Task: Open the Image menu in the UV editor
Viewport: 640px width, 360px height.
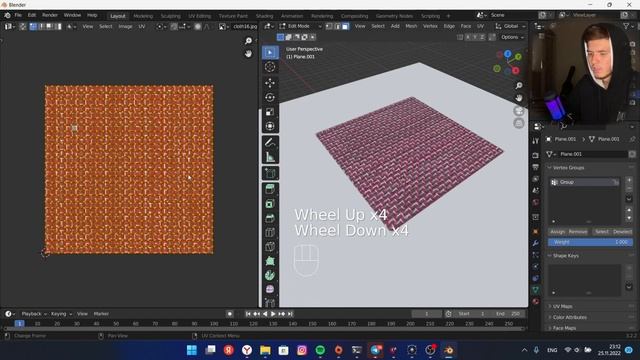Action: [125, 27]
